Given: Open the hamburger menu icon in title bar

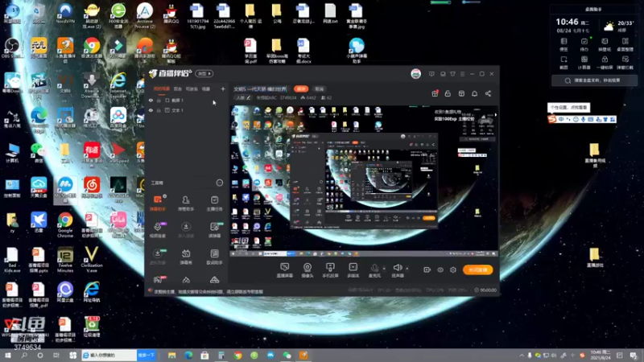Looking at the screenshot, I should click(x=462, y=74).
